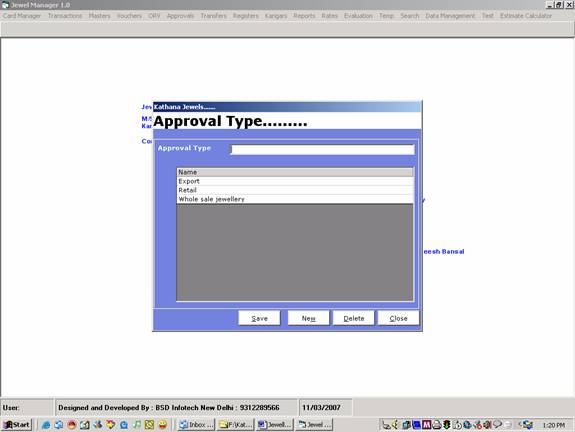The image size is (575, 432).
Task: Click the New button
Action: coord(308,318)
